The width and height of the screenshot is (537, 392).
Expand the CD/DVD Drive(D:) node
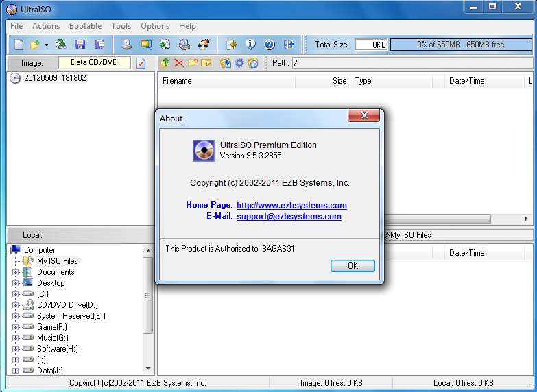click(x=15, y=305)
